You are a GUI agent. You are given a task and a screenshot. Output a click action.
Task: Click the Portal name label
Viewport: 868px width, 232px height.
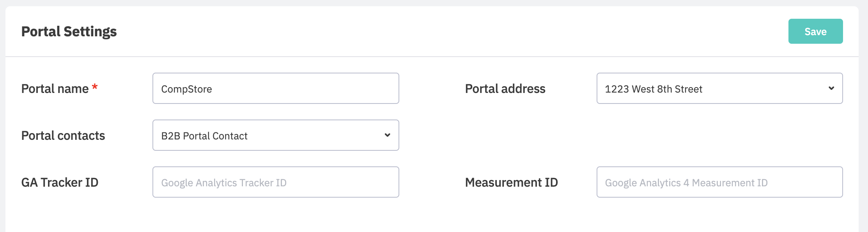[55, 89]
